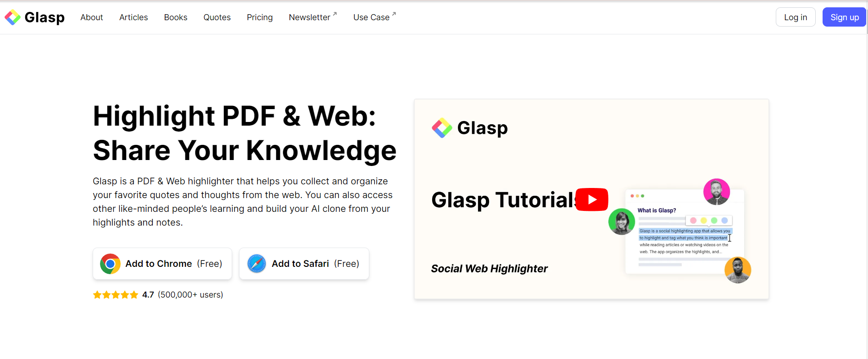Click the Social Web Highlighter caption
This screenshot has width=868, height=359.
489,269
